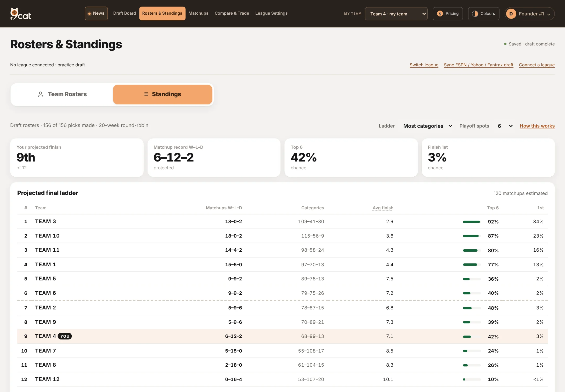Click the TEAM 10 row name
Screen dimensions: 565x392
(47, 236)
